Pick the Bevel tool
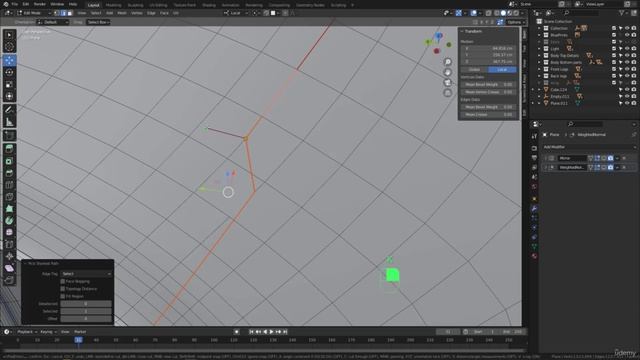This screenshot has width=640, height=360. coord(9,173)
